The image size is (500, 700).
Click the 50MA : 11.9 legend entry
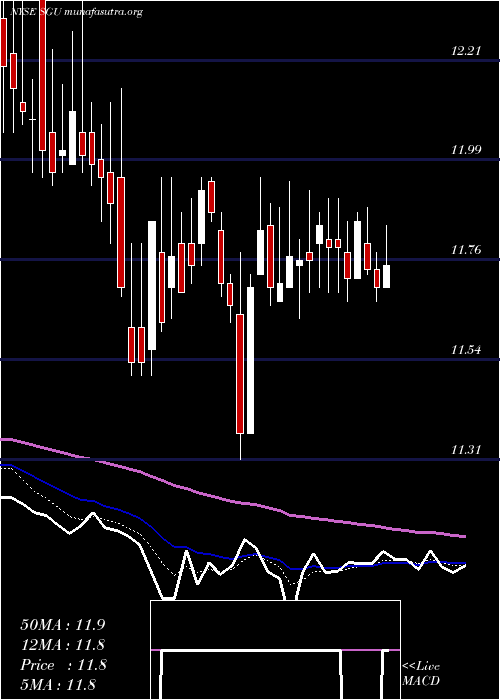point(62,625)
